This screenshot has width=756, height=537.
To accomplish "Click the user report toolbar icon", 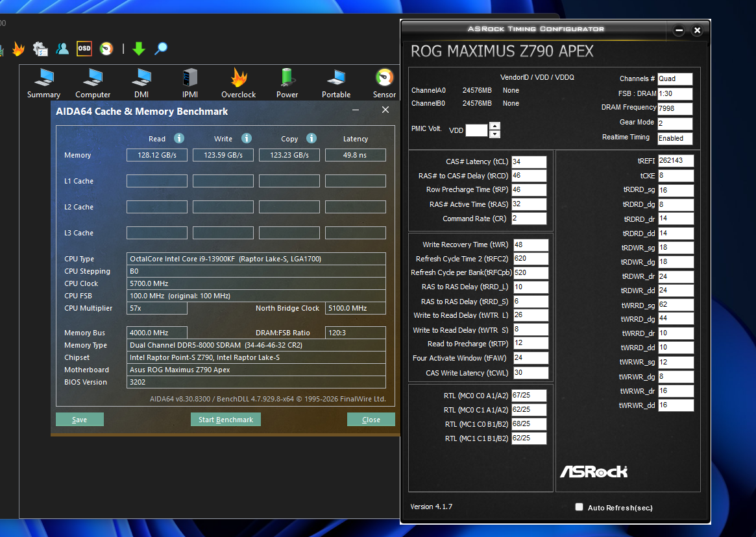I will [x=62, y=48].
